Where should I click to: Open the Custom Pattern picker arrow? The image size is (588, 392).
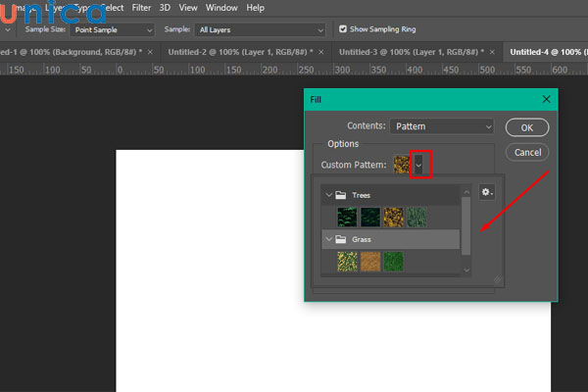point(420,165)
